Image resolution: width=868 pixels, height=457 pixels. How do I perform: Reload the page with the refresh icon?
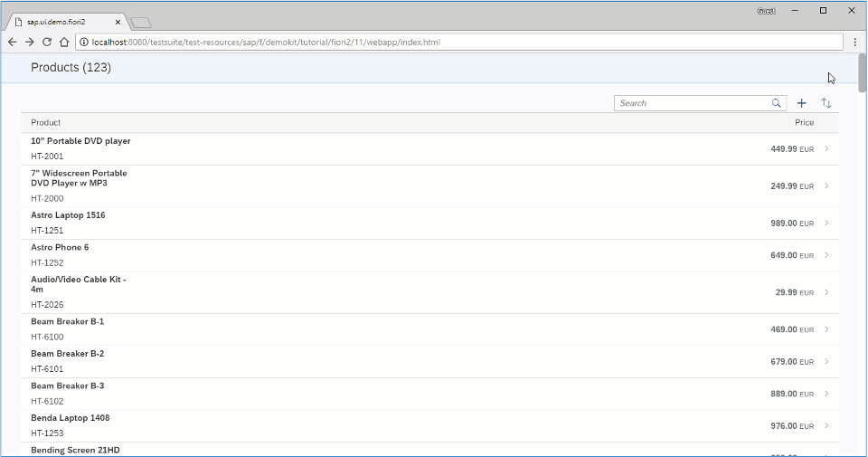point(47,43)
